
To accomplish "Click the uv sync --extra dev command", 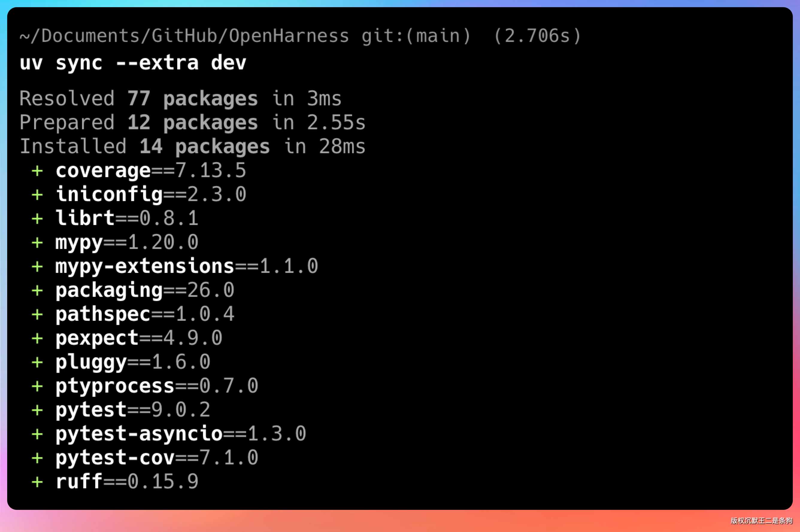I will pos(133,63).
